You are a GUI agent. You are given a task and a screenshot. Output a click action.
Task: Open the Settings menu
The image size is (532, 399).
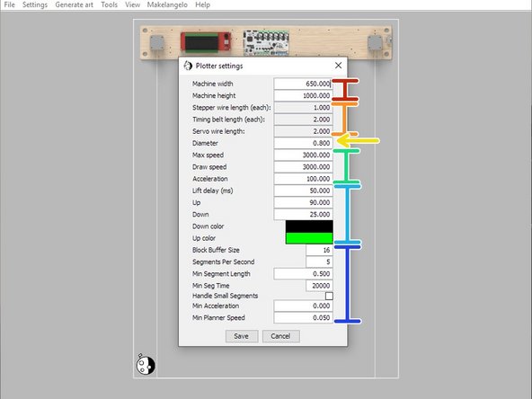(35, 4)
